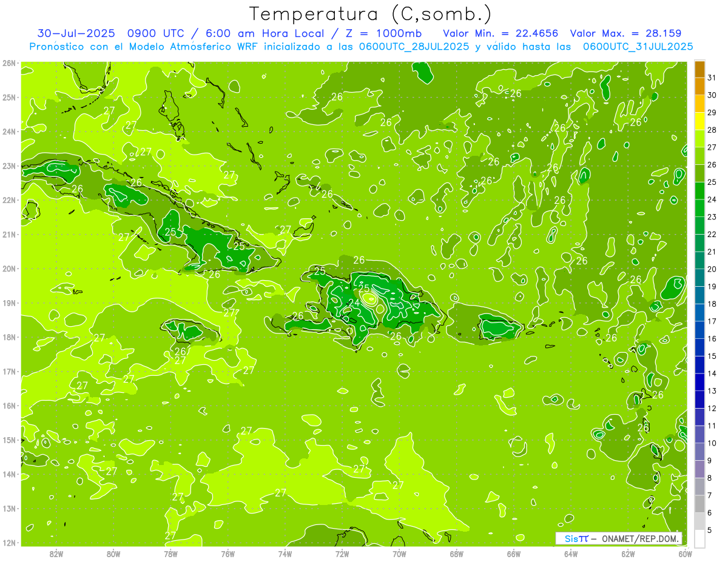
Task: Click the legend scale number 15
Action: click(x=712, y=356)
